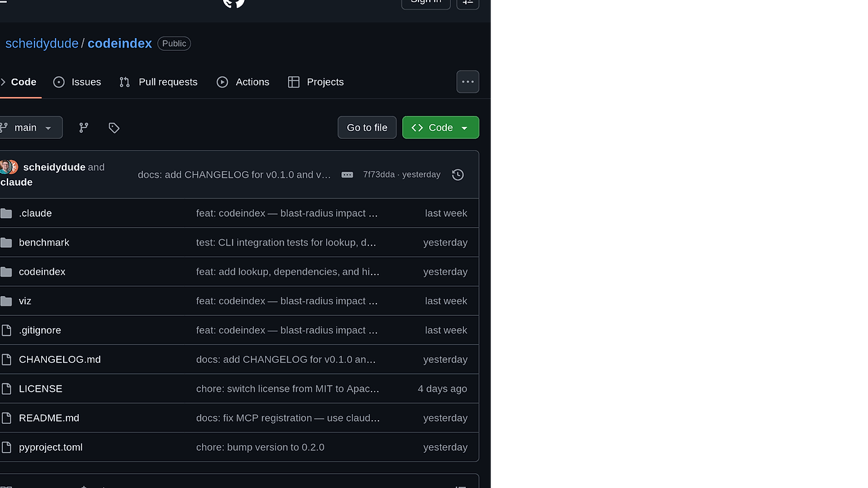Click the '4 days ago' timestamp
This screenshot has height=488, width=868.
443,388
